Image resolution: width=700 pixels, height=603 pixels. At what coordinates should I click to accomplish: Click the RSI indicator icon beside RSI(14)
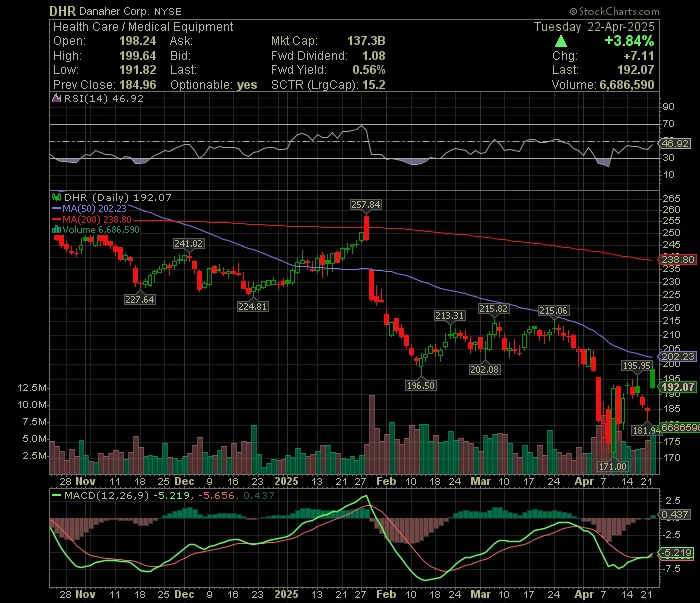(x=56, y=99)
